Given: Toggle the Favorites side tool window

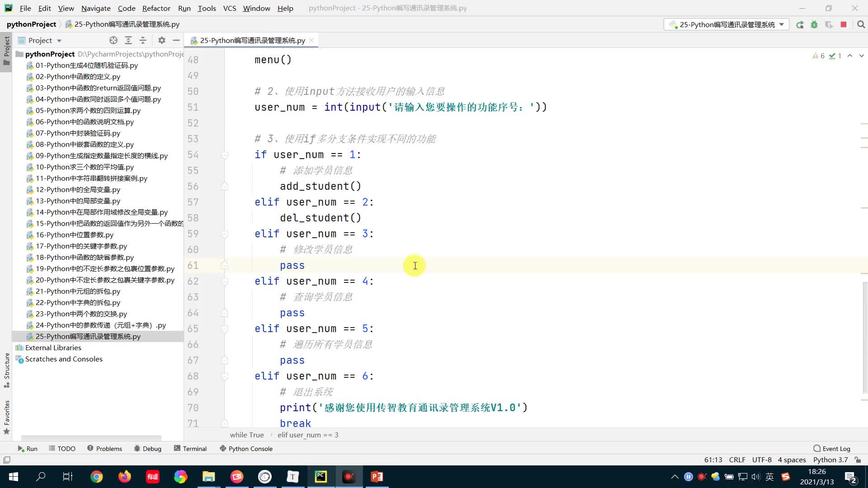Looking at the screenshot, I should pos(6,417).
